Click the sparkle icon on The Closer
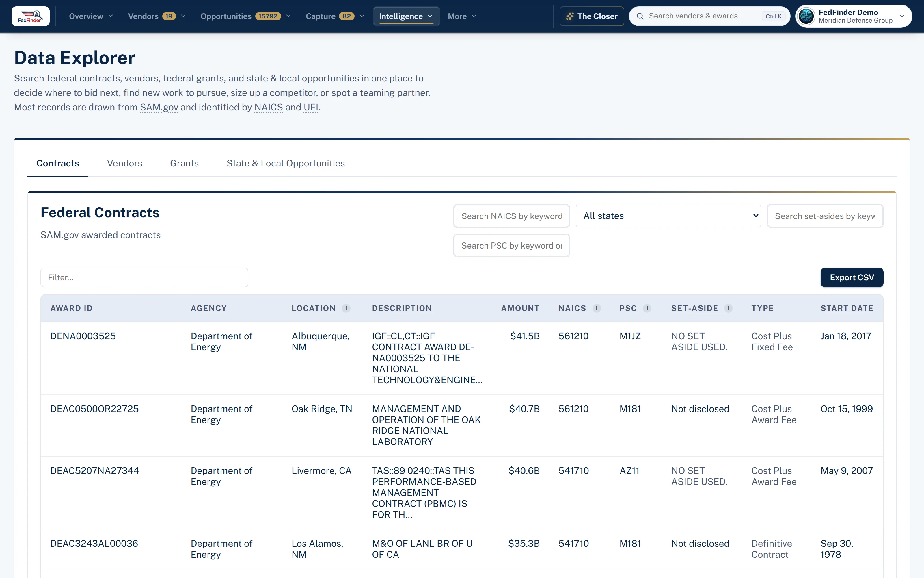The width and height of the screenshot is (924, 578). 570,16
